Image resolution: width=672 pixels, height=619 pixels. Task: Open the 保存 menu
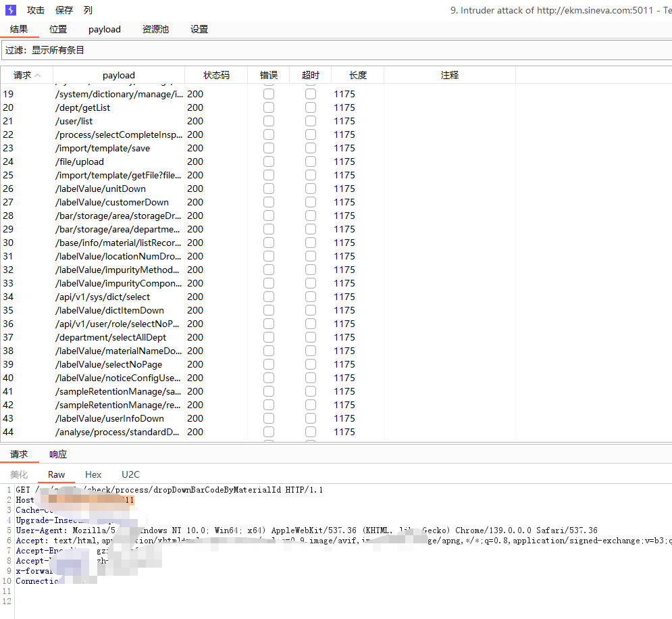click(64, 10)
